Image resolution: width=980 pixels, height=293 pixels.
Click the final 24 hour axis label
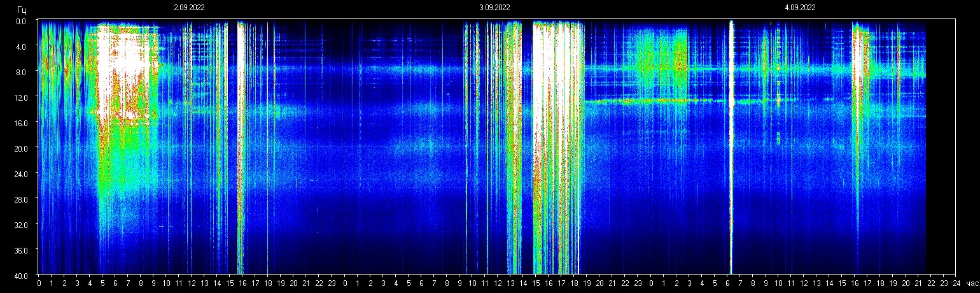click(956, 283)
